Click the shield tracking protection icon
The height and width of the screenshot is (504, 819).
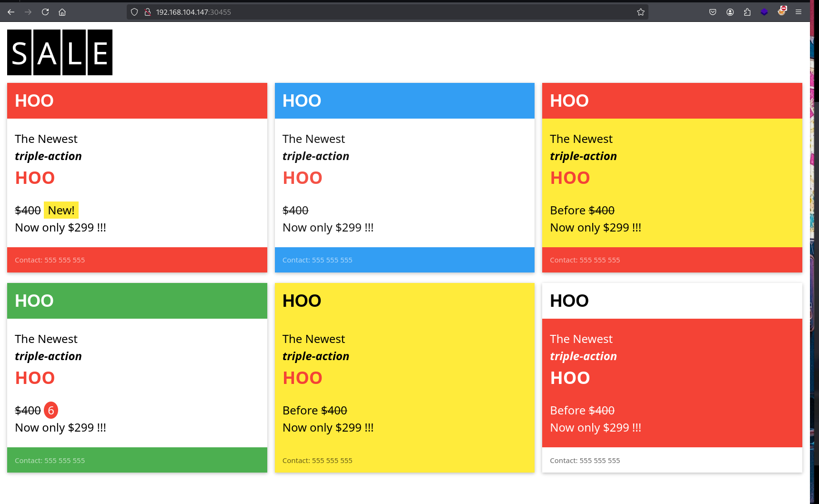click(134, 12)
